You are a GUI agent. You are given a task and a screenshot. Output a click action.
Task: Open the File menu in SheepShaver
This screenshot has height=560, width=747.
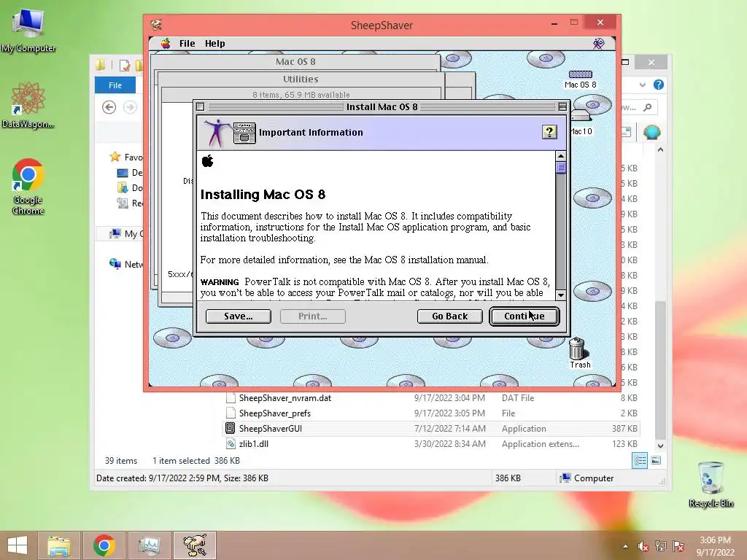pos(187,43)
